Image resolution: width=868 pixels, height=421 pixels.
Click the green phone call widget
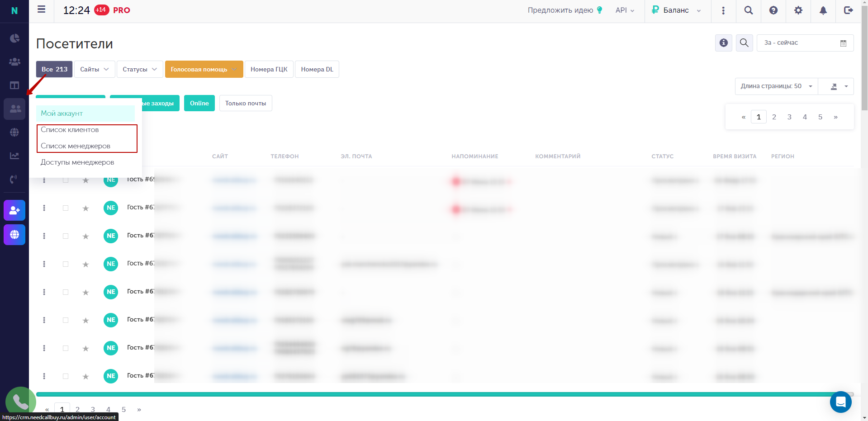pos(20,402)
